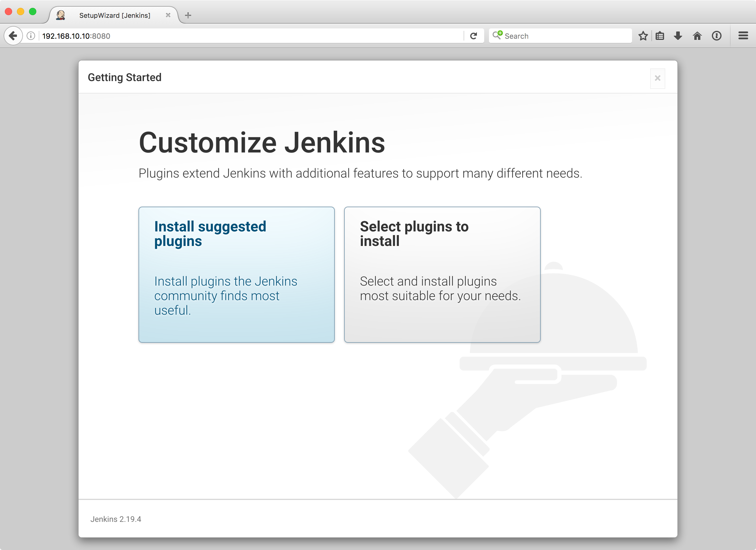The image size is (756, 550).
Task: Click the macOS red close window button
Action: pyautogui.click(x=9, y=12)
